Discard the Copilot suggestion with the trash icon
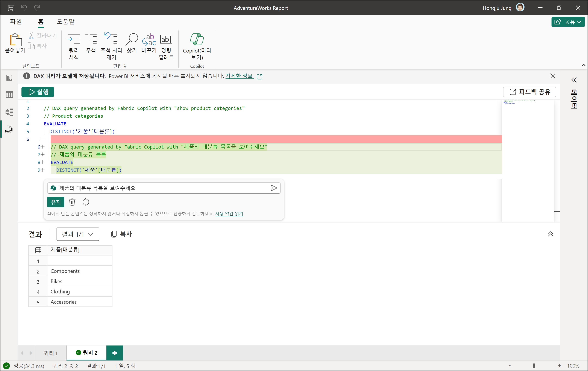 tap(72, 202)
